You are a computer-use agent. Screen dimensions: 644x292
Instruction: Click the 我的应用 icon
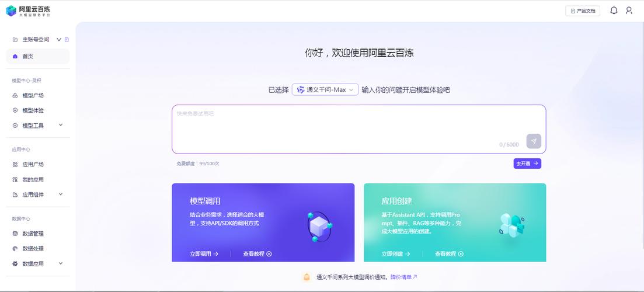point(15,179)
